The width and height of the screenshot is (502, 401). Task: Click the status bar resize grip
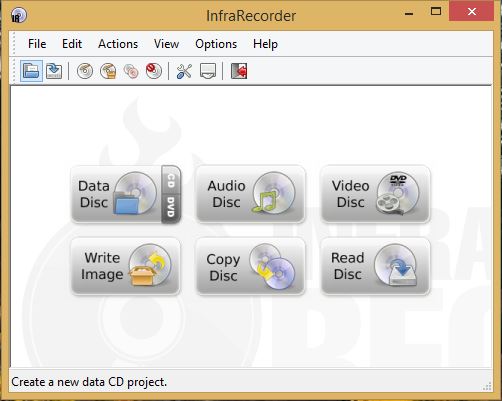(x=487, y=386)
